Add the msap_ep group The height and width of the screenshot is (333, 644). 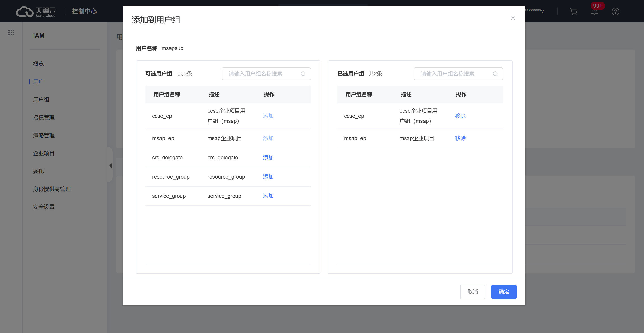coord(268,138)
